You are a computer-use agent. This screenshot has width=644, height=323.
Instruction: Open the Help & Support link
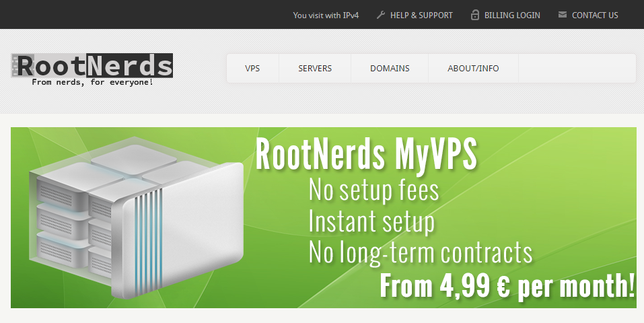click(x=421, y=15)
